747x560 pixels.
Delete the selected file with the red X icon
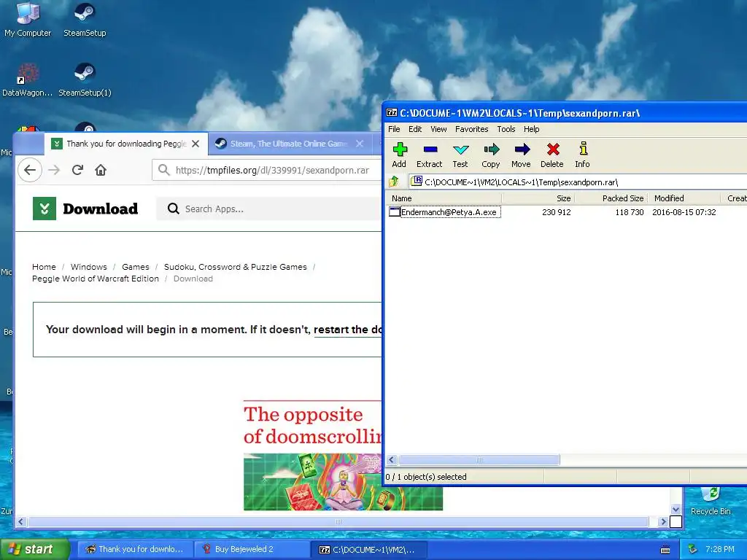click(x=552, y=155)
